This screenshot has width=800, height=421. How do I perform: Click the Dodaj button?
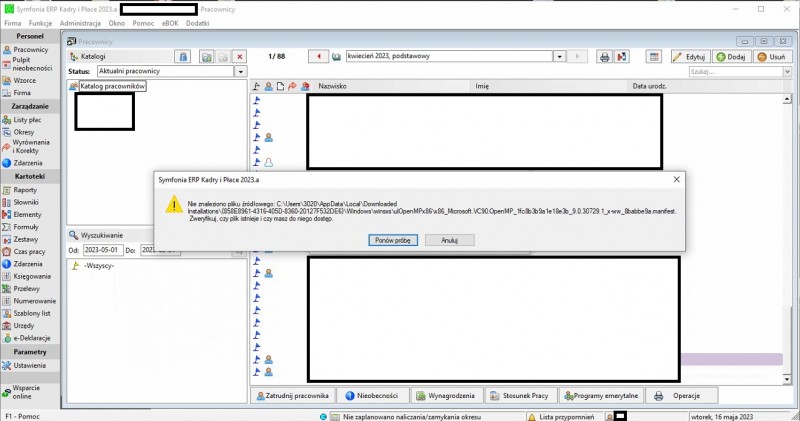pyautogui.click(x=732, y=57)
